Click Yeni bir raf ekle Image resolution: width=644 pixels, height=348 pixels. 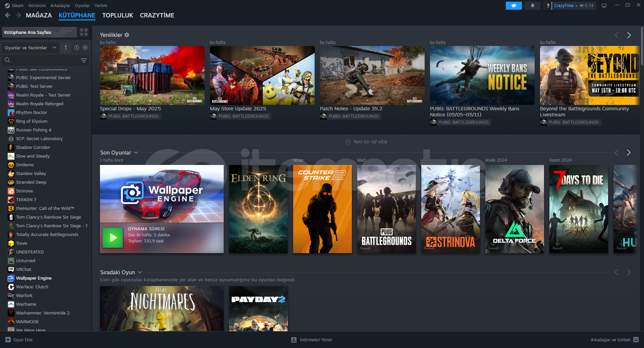click(370, 142)
